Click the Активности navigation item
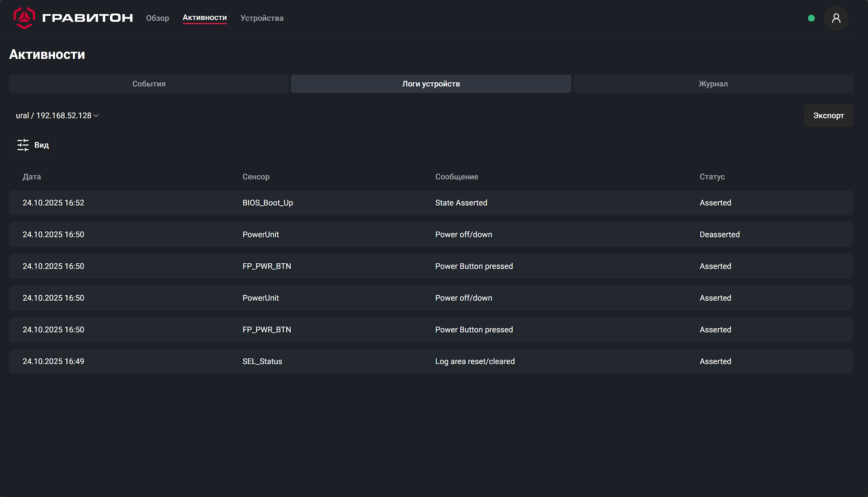The width and height of the screenshot is (868, 497). pyautogui.click(x=204, y=18)
